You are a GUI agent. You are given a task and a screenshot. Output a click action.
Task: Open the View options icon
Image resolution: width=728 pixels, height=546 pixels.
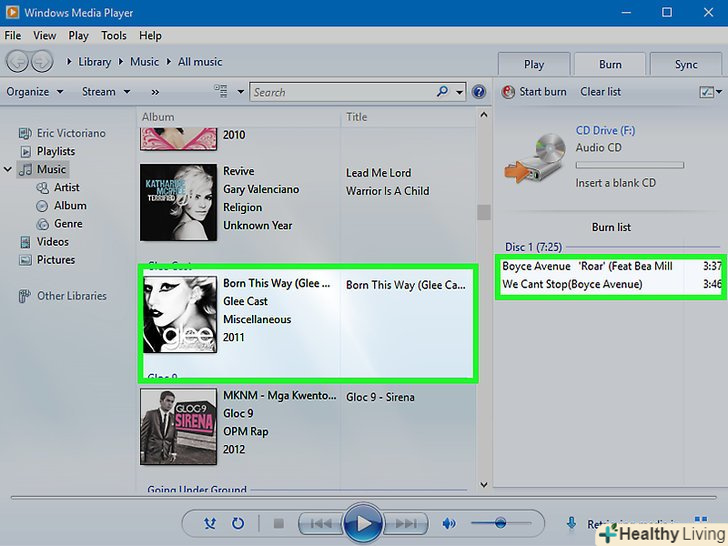point(221,91)
